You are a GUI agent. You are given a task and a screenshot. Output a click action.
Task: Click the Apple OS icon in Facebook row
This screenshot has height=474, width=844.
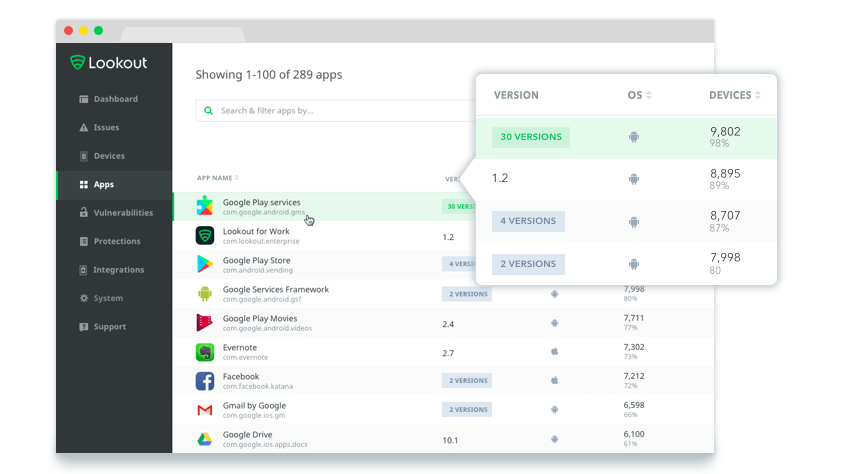tap(554, 380)
